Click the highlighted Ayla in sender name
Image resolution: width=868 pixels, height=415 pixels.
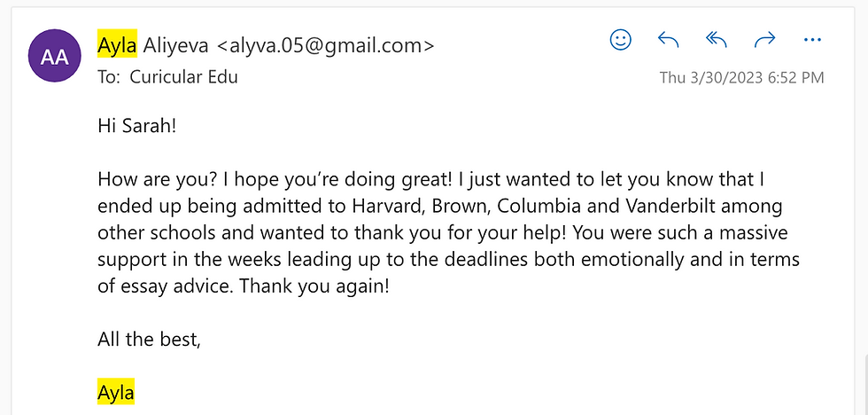click(x=117, y=43)
